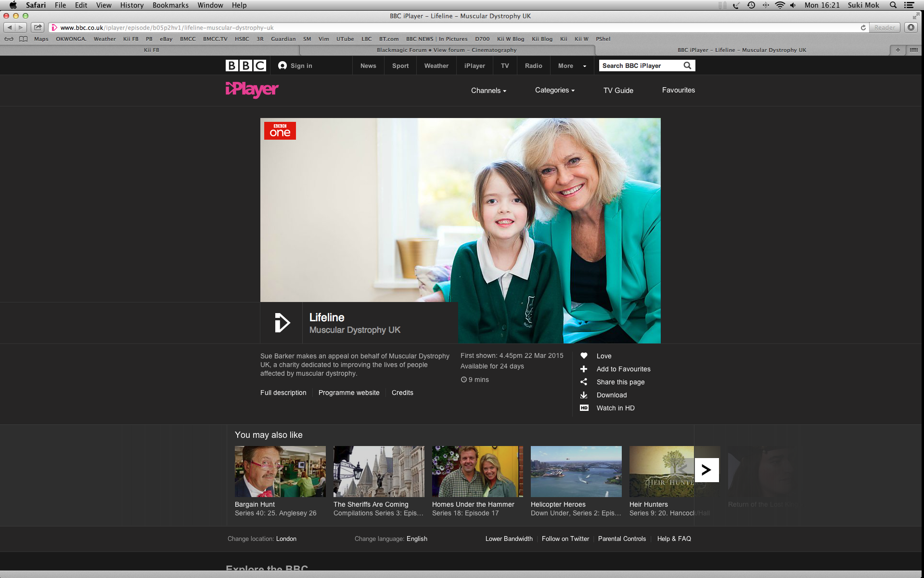
Task: Open the Reading List glasses icon
Action: pos(9,39)
